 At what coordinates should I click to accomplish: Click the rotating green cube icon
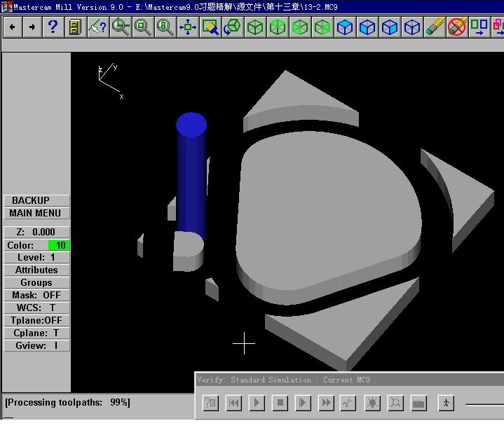pos(233,27)
